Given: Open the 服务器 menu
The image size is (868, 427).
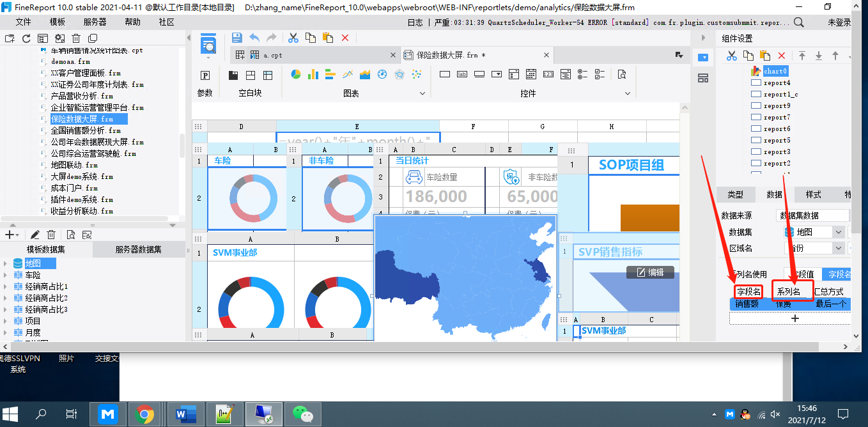Looking at the screenshot, I should 95,22.
